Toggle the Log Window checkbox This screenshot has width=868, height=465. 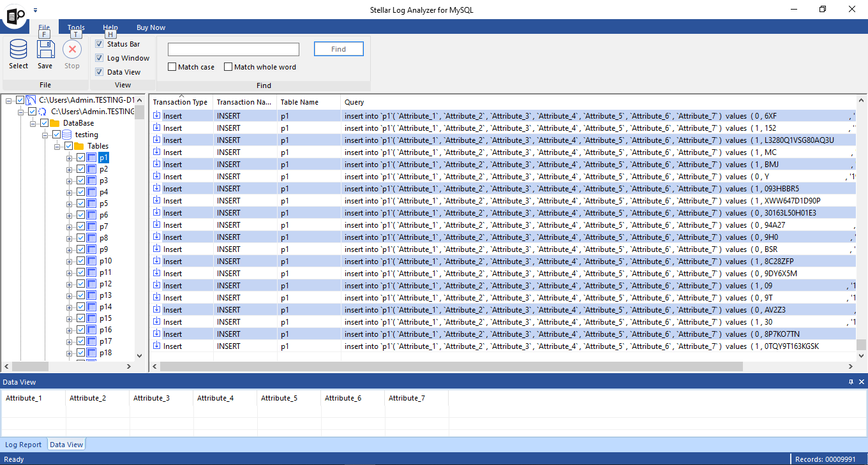(99, 58)
